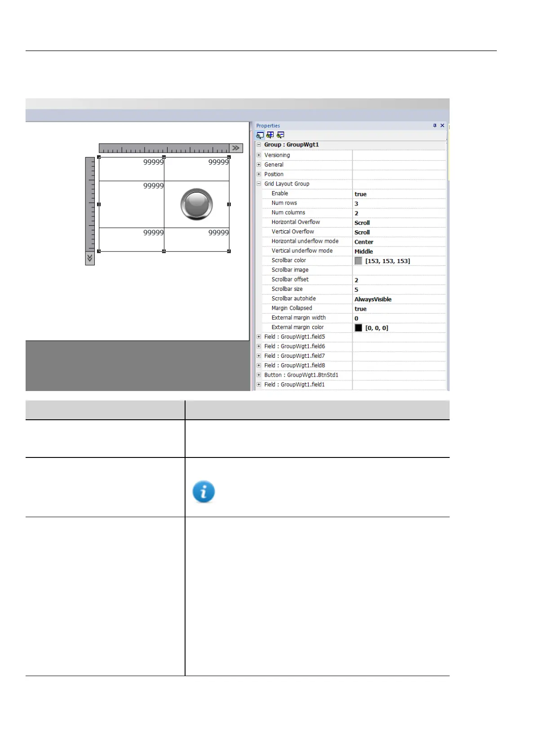Expand Field : GroupWgt1.field5
535x756 pixels.
point(259,337)
